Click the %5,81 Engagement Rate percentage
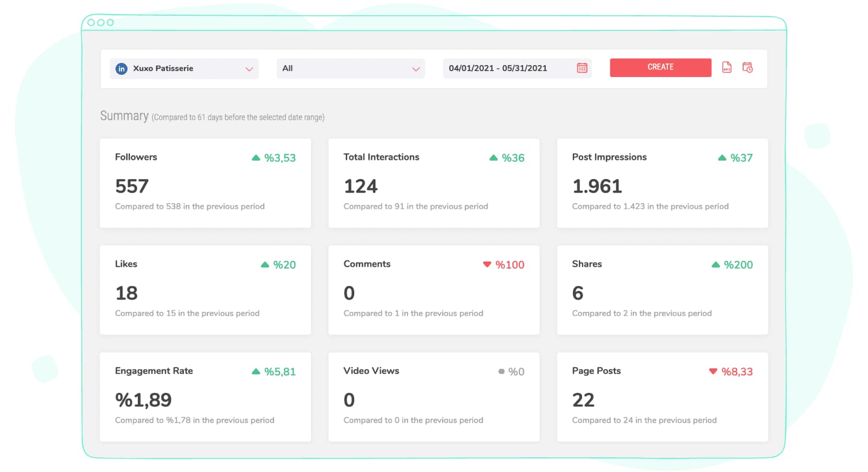 click(x=280, y=372)
